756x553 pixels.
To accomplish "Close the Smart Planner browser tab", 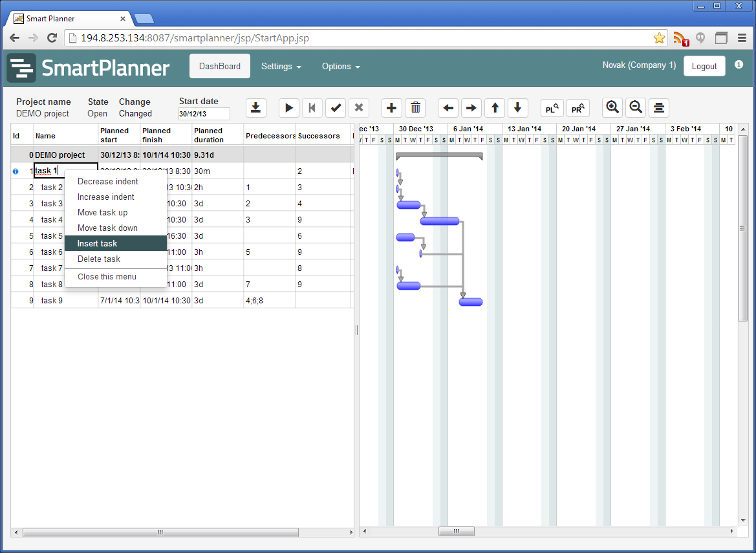I will point(122,19).
